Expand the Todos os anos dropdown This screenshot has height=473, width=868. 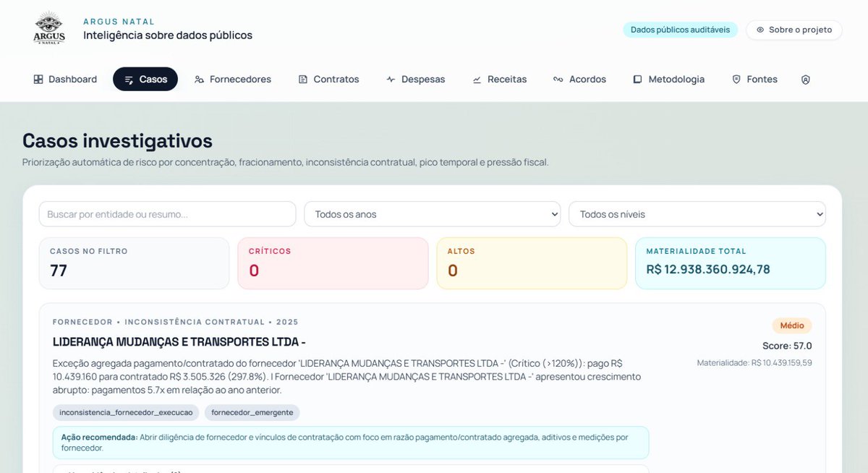click(x=433, y=214)
